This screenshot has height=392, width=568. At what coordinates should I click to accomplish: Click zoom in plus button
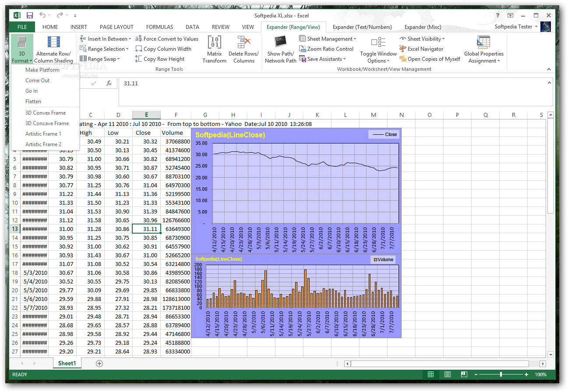[x=526, y=374]
